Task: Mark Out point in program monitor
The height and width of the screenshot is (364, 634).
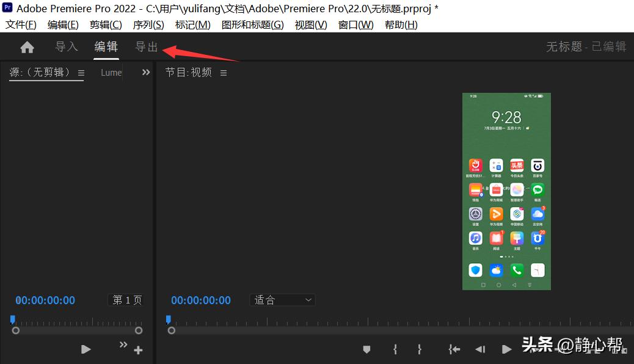Action: coord(420,349)
